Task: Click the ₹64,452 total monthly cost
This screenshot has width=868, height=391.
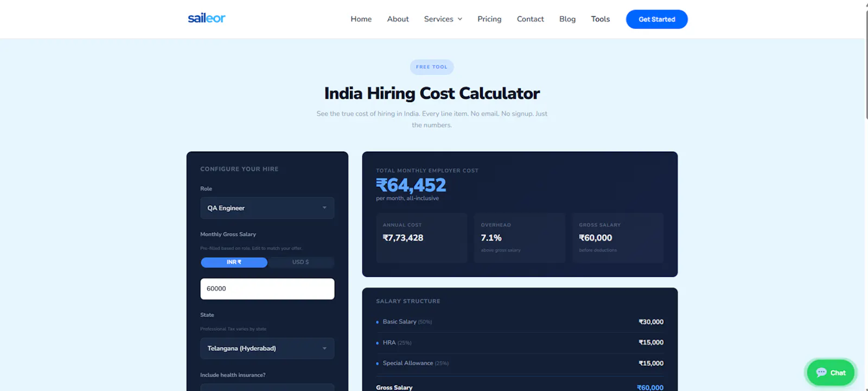Action: pos(411,185)
